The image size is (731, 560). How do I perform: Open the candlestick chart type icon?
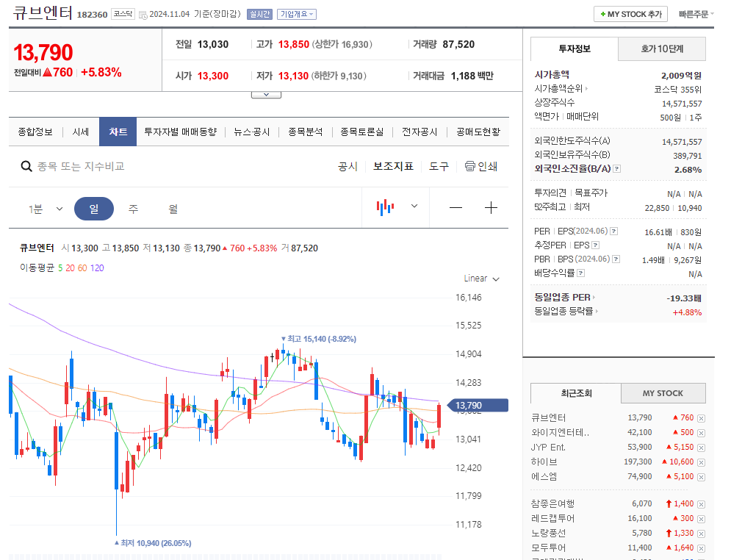pyautogui.click(x=385, y=207)
